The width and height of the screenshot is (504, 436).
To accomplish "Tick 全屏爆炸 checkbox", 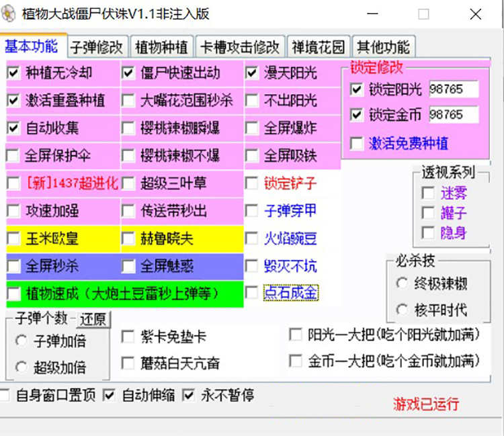I will pos(252,128).
